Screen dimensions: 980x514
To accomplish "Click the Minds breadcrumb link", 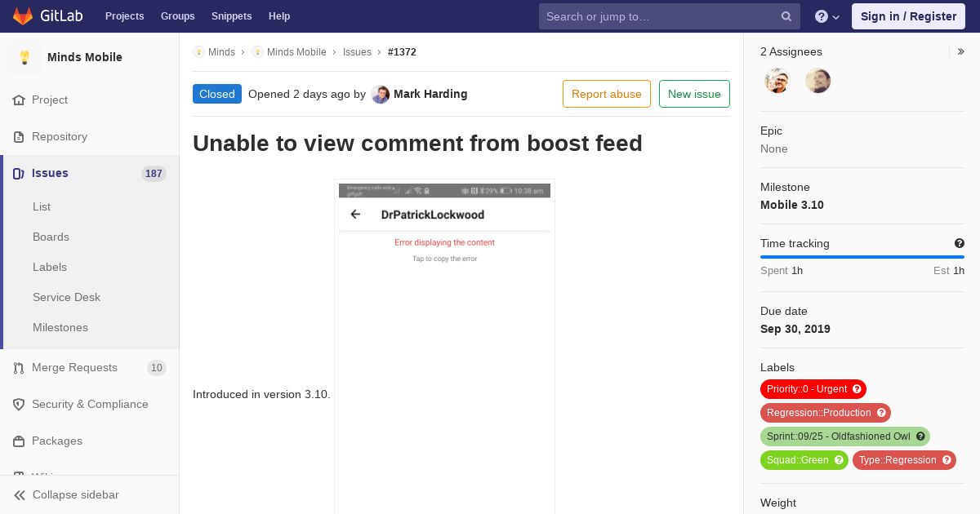I will pyautogui.click(x=221, y=51).
